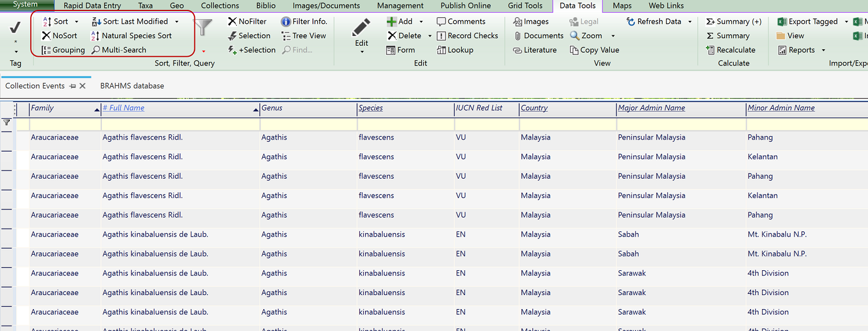Click the Family filter row input field
The image size is (868, 331).
coord(65,124)
